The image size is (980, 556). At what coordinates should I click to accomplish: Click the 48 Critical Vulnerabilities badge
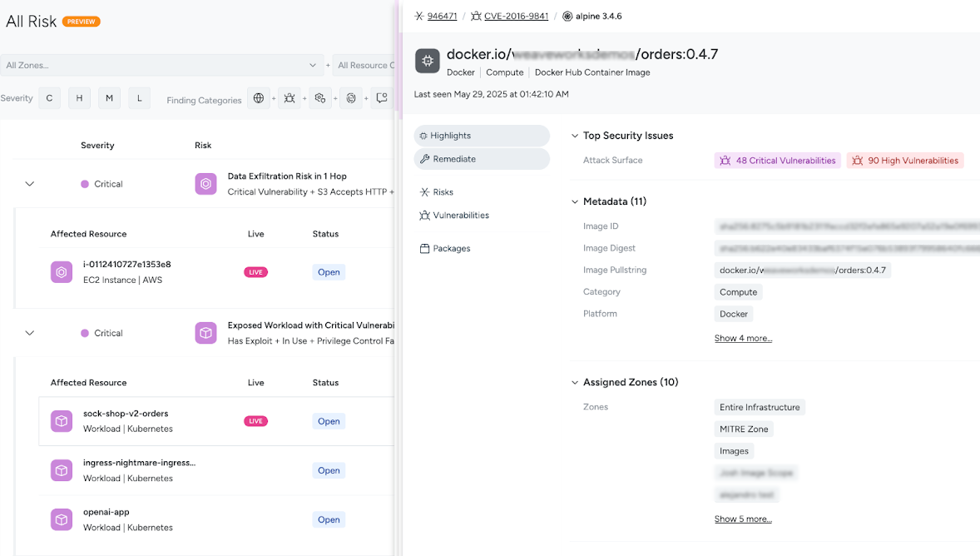pyautogui.click(x=778, y=161)
